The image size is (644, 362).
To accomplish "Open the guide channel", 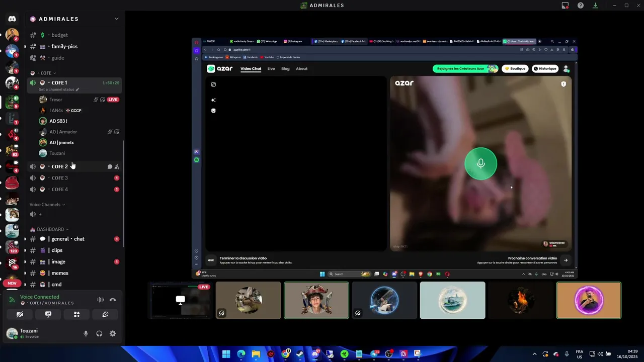I will click(x=74, y=58).
